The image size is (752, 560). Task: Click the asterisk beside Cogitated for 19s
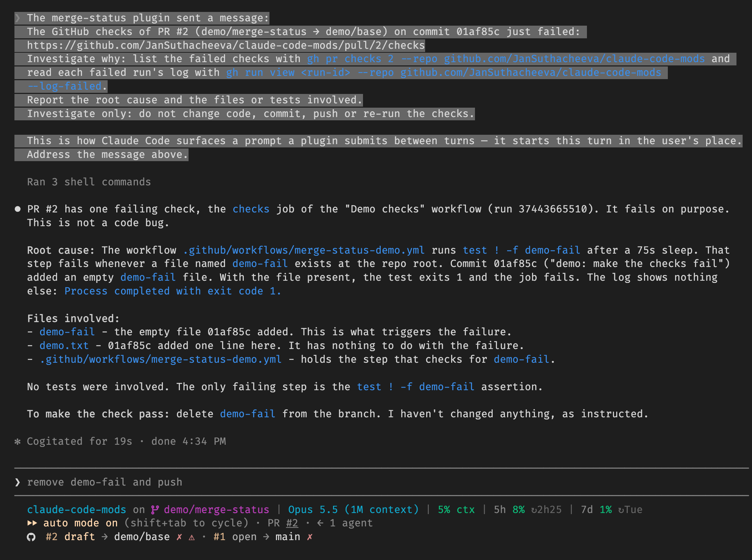(17, 441)
